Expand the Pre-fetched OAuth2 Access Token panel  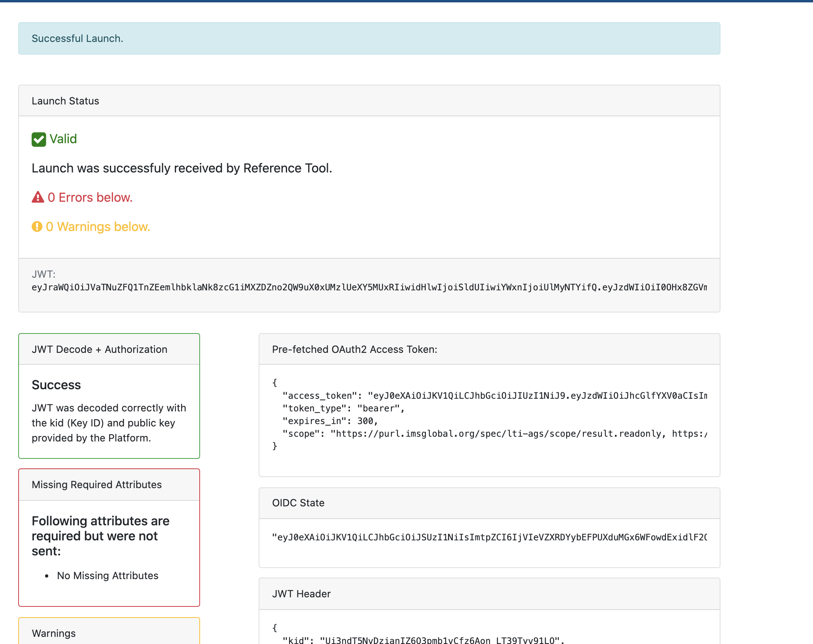tap(354, 349)
